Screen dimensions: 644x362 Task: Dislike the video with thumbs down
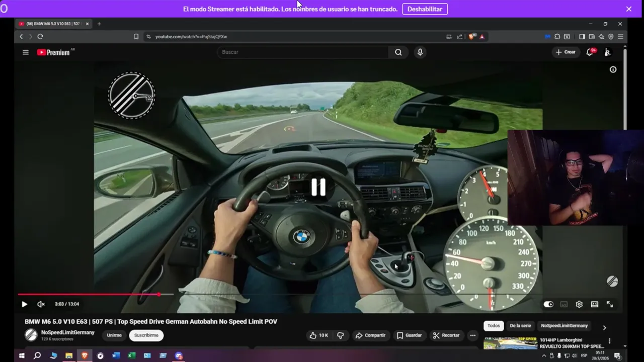click(341, 335)
